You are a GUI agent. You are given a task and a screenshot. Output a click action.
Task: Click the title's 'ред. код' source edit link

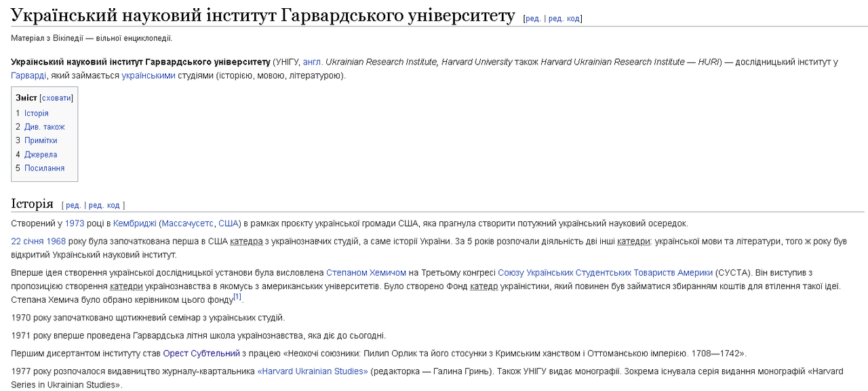(564, 18)
